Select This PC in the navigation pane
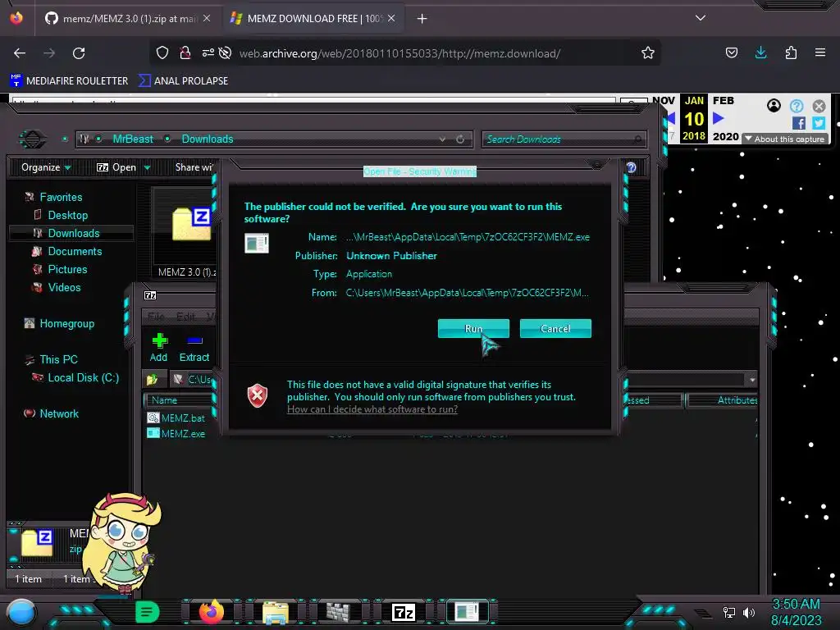840x630 pixels. point(58,359)
